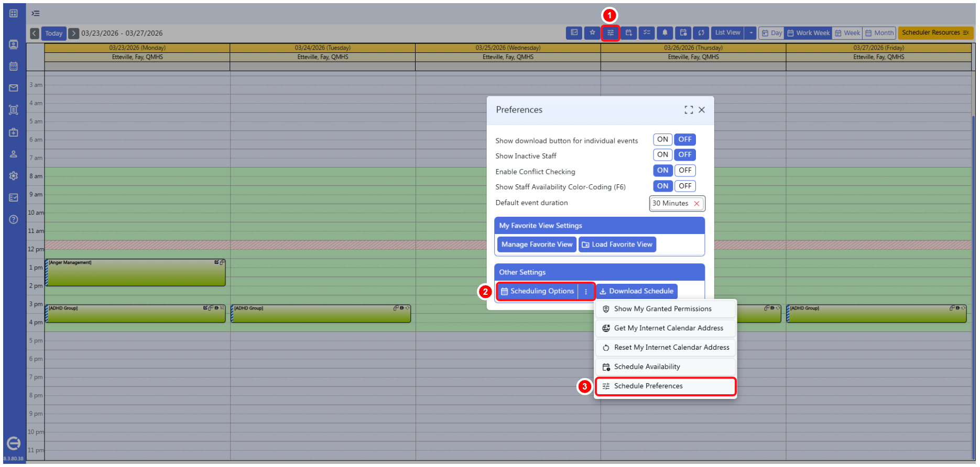This screenshot has height=467, width=980.
Task: Switch to Month view
Action: click(x=879, y=33)
